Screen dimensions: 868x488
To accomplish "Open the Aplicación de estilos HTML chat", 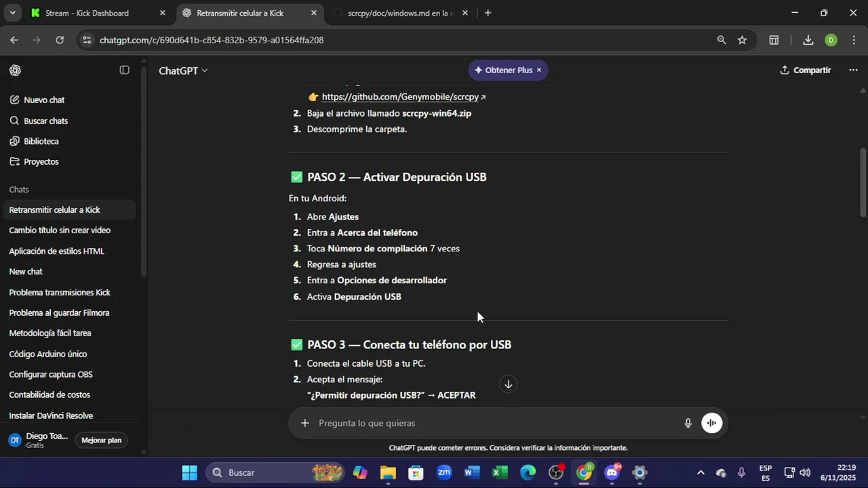I will click(56, 251).
